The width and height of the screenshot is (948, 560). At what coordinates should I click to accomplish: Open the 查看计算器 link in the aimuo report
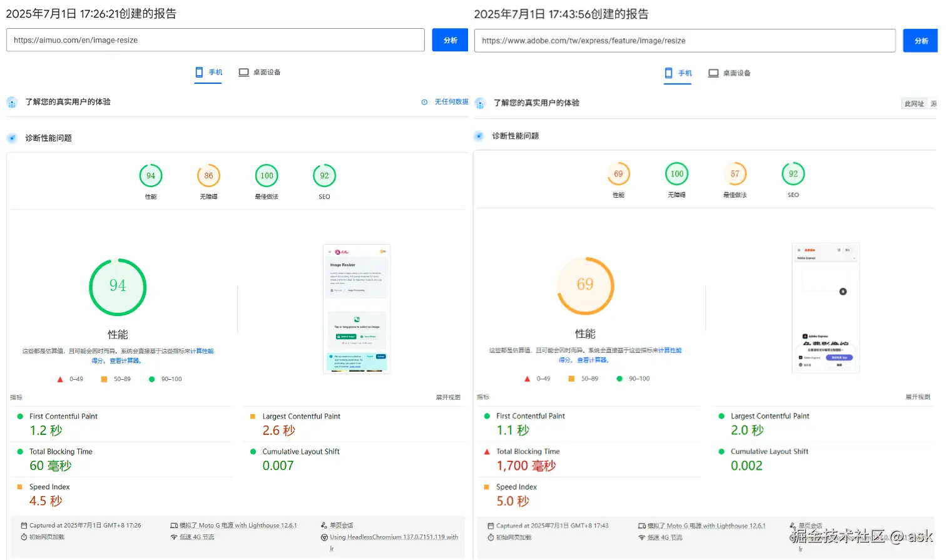click(125, 361)
